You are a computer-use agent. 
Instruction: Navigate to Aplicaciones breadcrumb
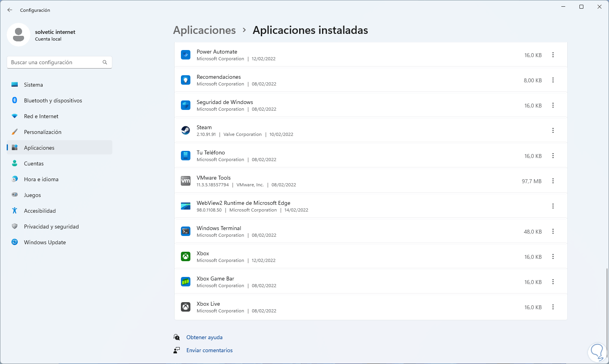coord(205,30)
